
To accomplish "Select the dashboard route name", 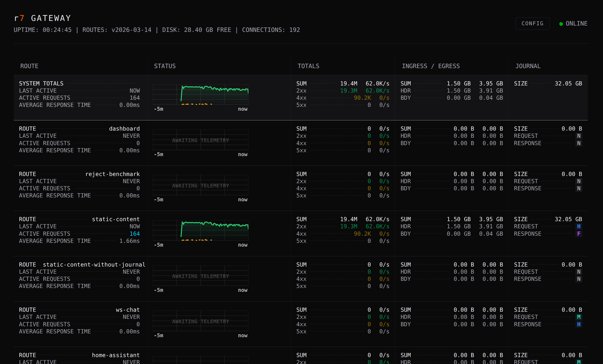I will pos(124,129).
